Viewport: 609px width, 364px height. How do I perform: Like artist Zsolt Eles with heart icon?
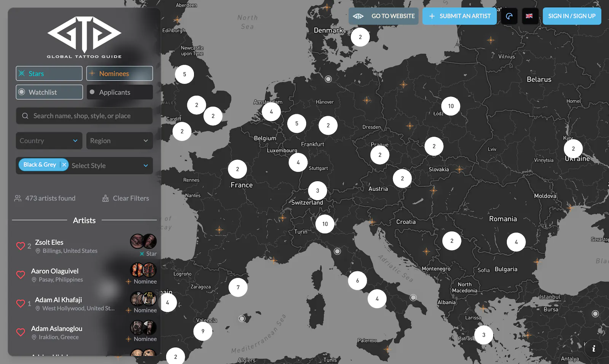[21, 246]
